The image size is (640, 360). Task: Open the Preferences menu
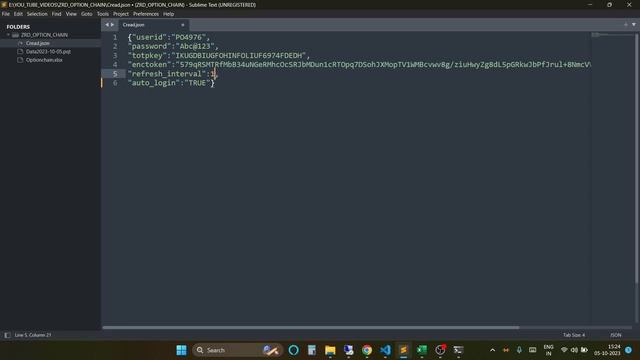(x=146, y=14)
